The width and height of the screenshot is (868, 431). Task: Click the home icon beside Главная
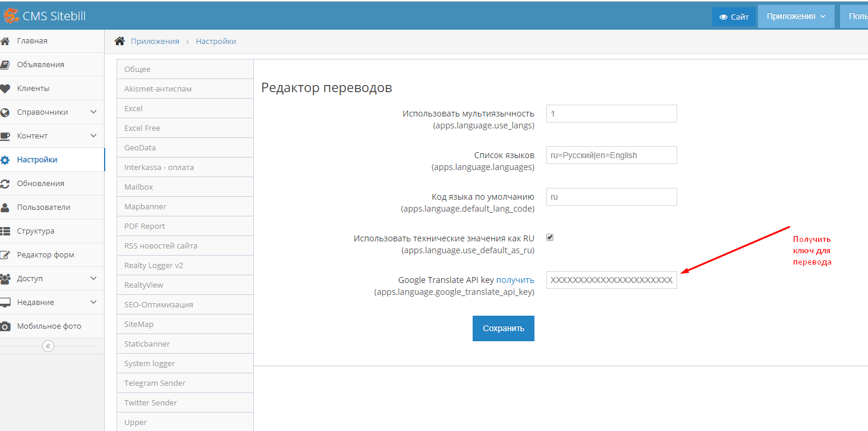[5, 41]
